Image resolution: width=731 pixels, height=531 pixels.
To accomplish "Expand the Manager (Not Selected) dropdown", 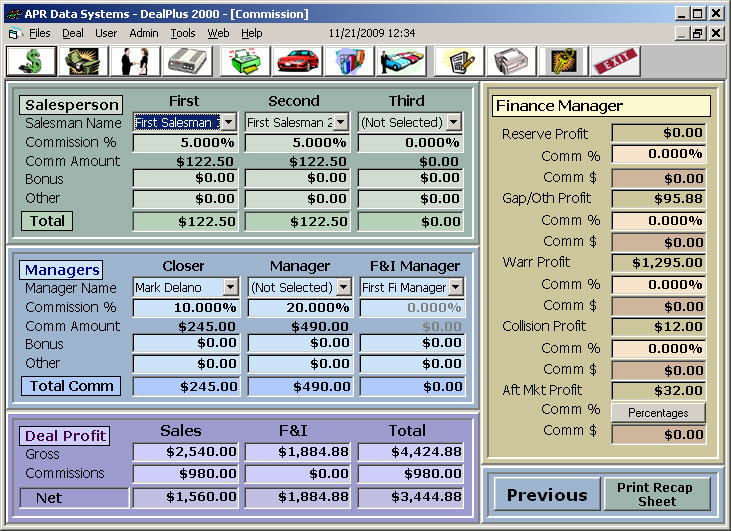I will (344, 288).
